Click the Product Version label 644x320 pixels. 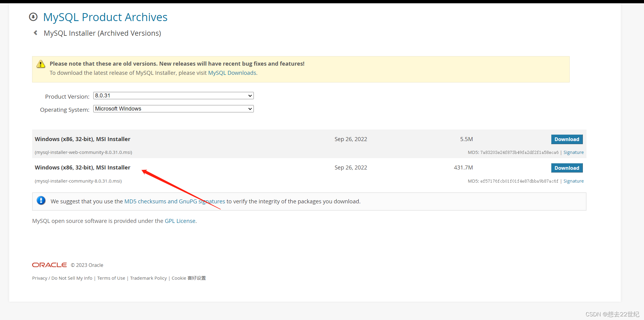(x=67, y=96)
